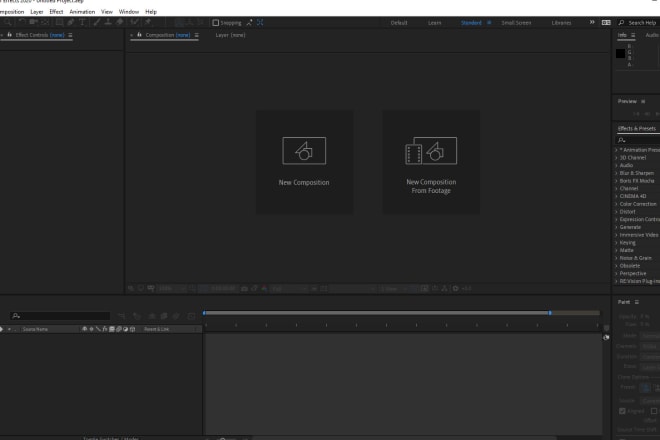Switch to the Small Screen workspace
Viewport: 660px width, 440px height.
516,23
